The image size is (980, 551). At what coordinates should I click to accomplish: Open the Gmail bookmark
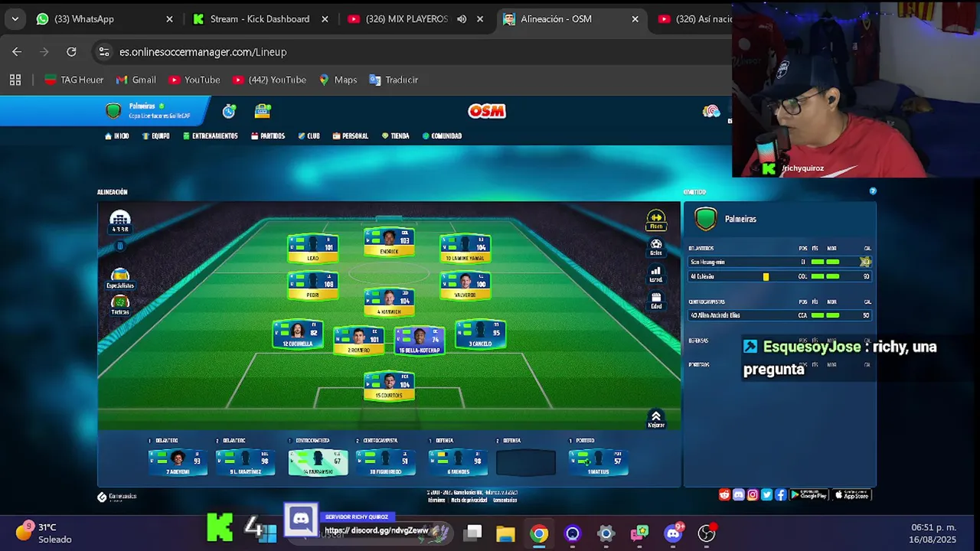(x=136, y=80)
